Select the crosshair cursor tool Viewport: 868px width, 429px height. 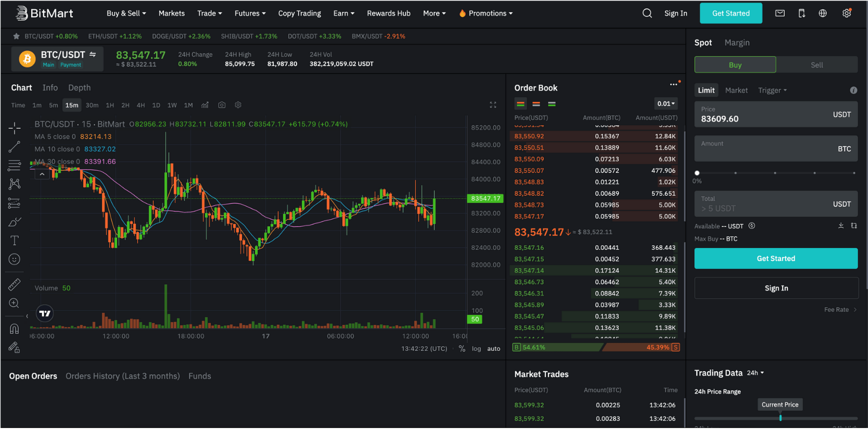click(15, 128)
